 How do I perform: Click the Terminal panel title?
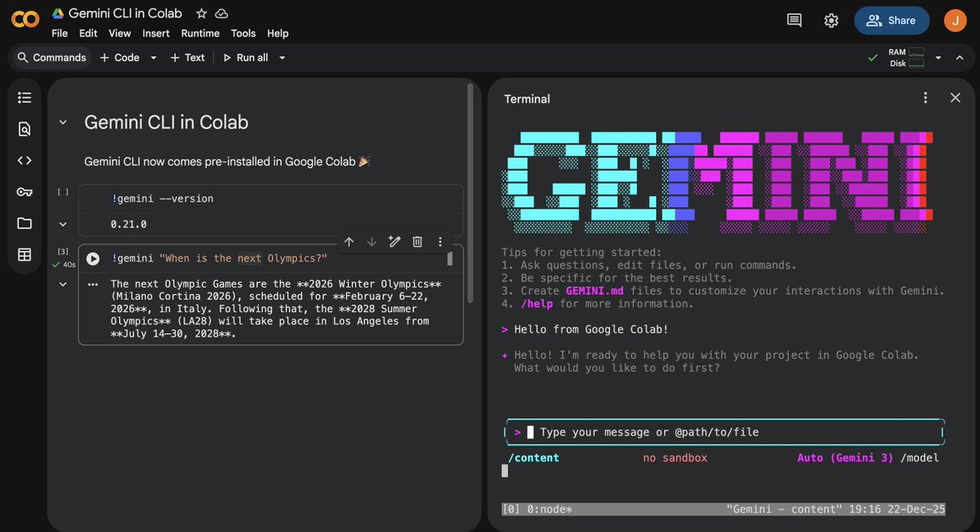(x=527, y=99)
